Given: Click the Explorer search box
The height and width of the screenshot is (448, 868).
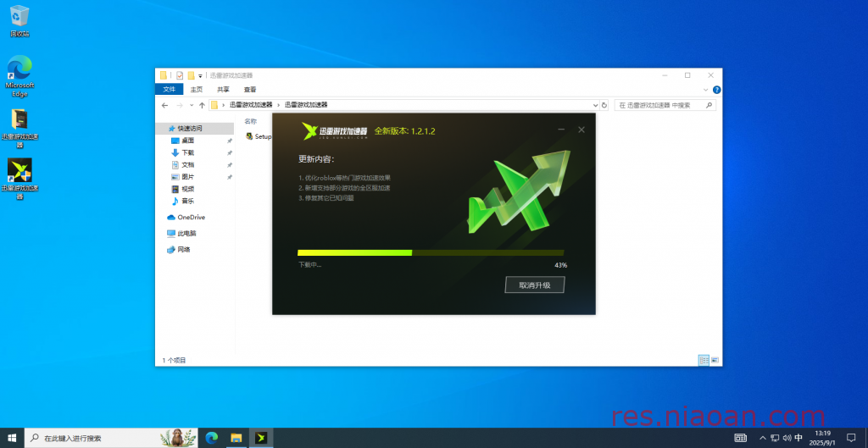Looking at the screenshot, I should coord(665,105).
